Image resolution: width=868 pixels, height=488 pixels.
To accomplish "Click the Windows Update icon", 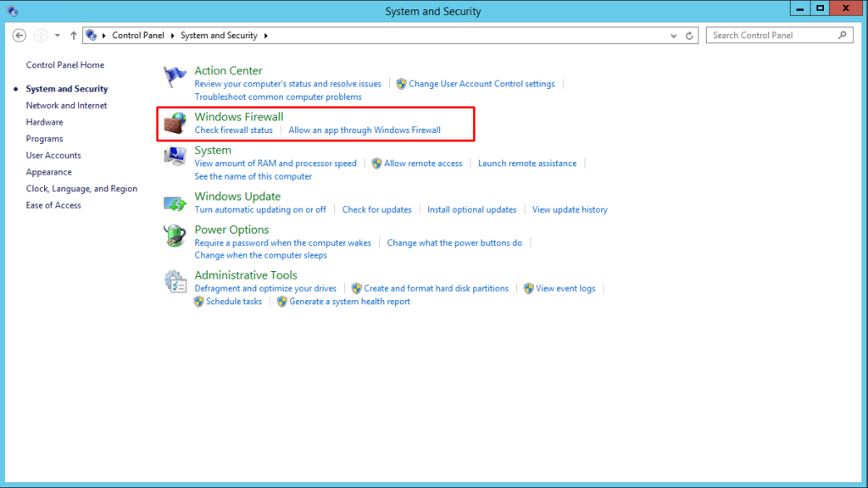I will click(175, 203).
